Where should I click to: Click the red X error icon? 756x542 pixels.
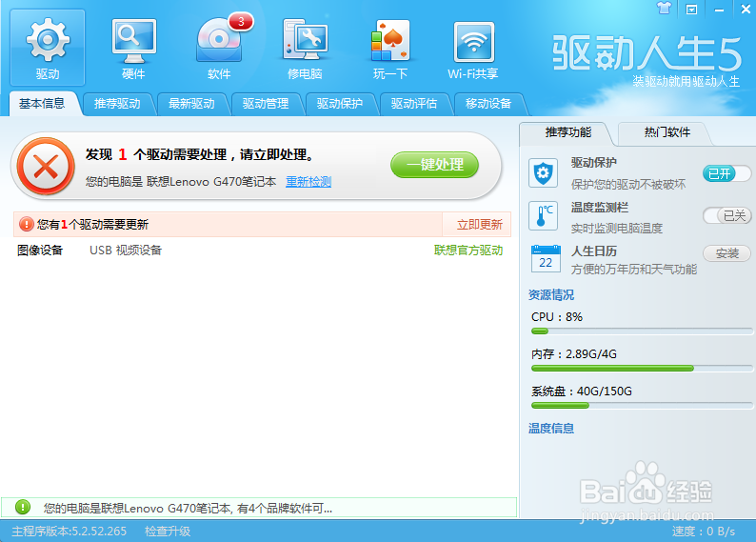(x=46, y=167)
